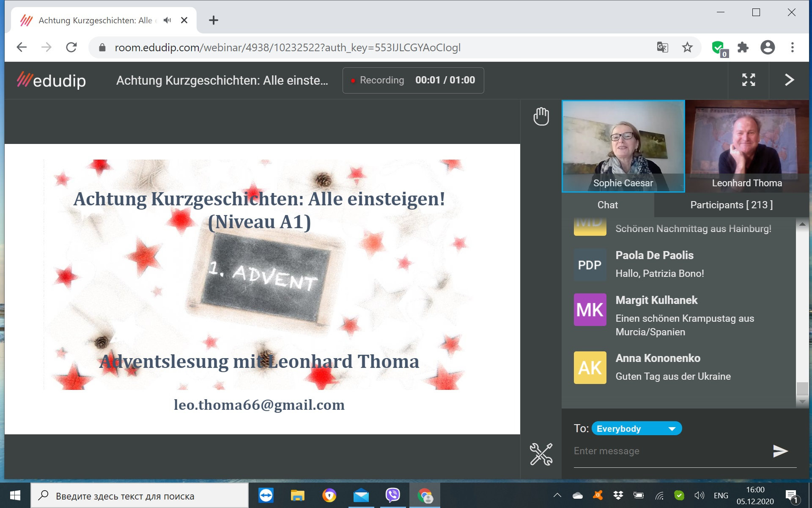The width and height of the screenshot is (812, 508).
Task: Open the OneDrive cloud tray icon
Action: pos(578,495)
